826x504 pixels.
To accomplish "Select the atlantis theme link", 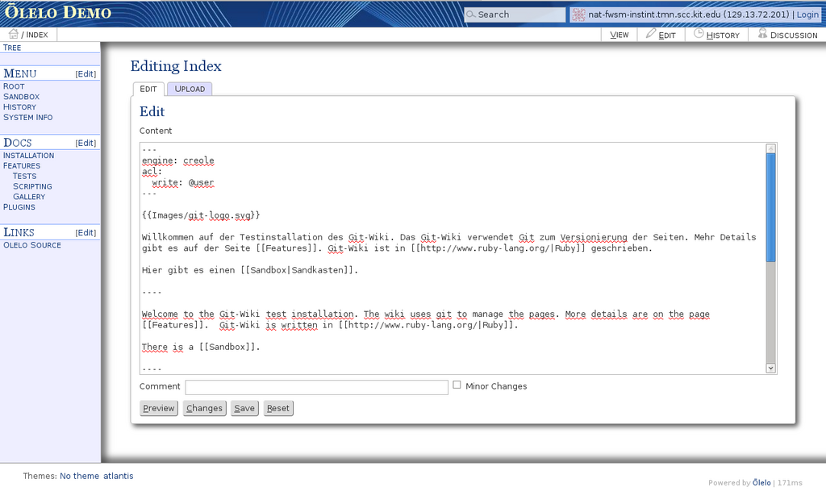I will point(118,476).
